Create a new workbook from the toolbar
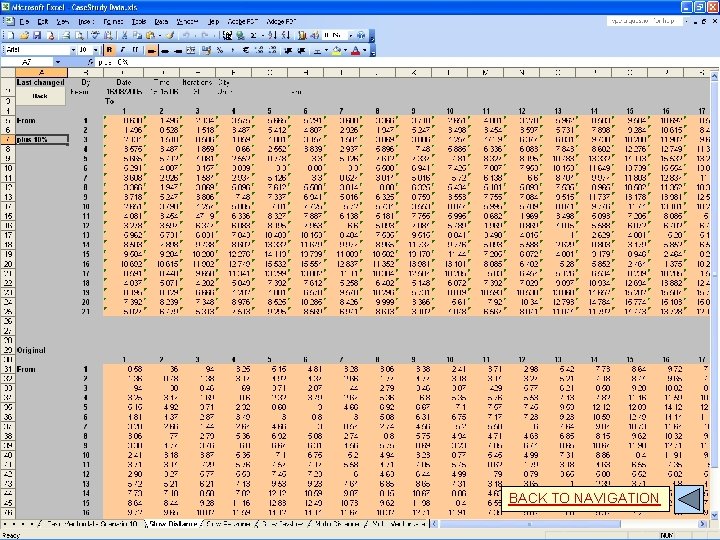This screenshot has height=540, width=720. pos(10,35)
